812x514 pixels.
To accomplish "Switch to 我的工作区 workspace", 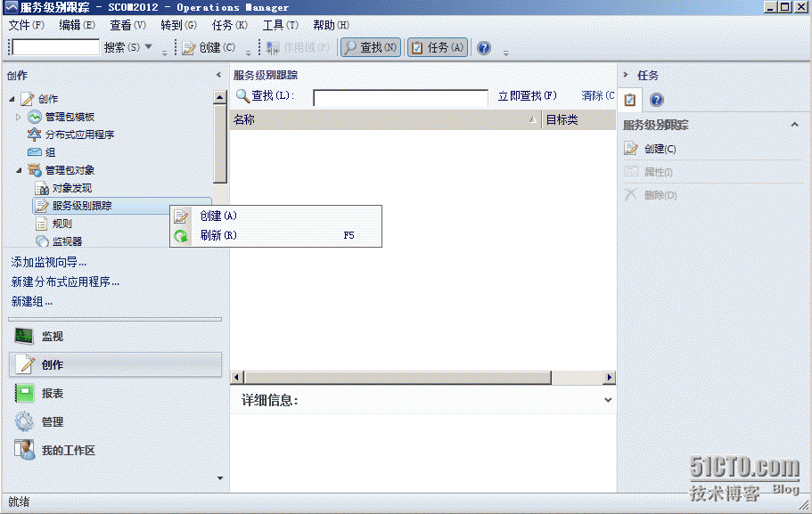I will [116, 451].
